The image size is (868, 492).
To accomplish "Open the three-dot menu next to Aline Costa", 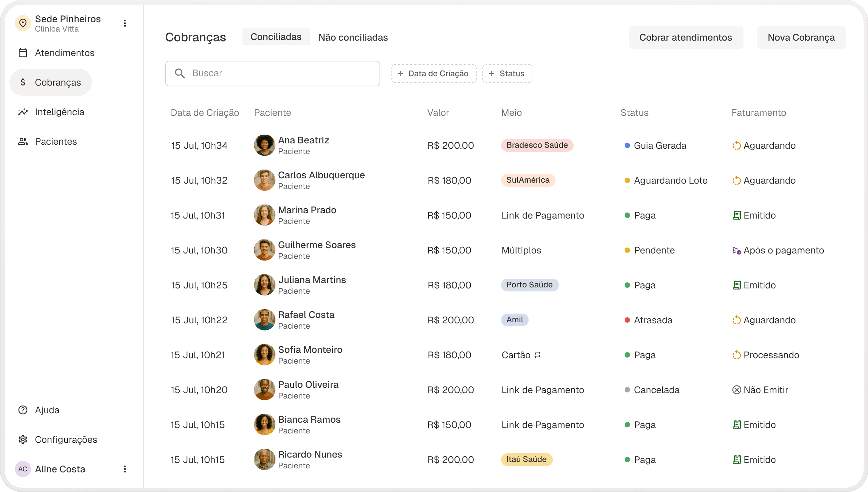I will 125,469.
